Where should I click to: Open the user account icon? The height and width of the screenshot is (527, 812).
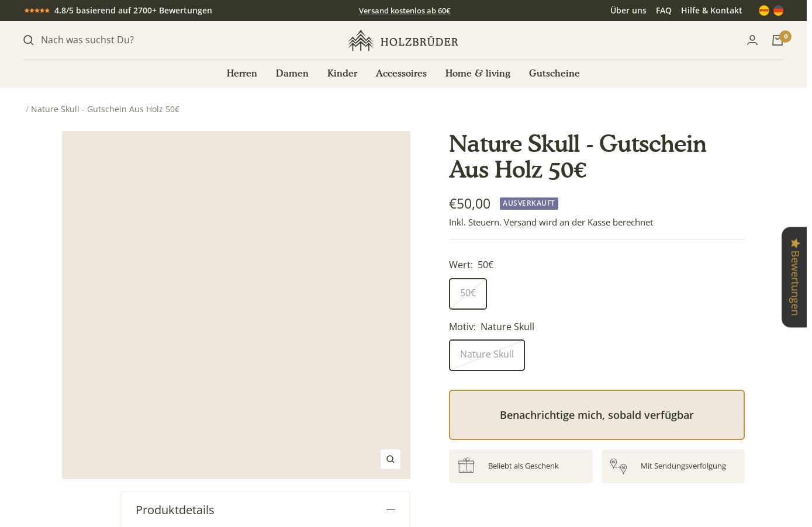point(752,40)
